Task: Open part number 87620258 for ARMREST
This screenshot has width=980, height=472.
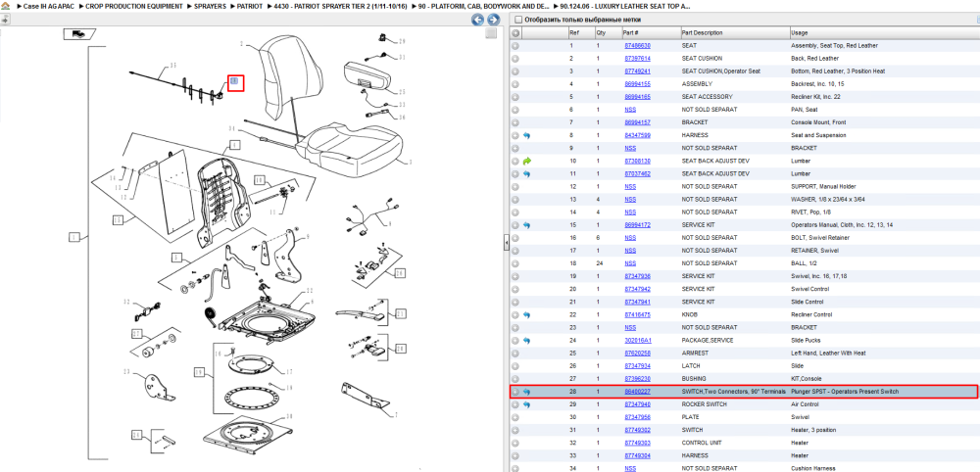Action: click(638, 354)
